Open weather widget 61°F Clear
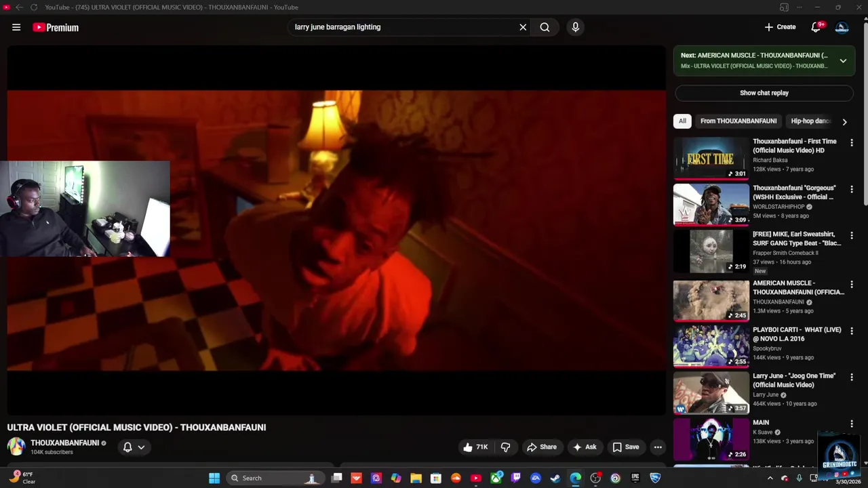This screenshot has width=868, height=488. click(x=23, y=478)
